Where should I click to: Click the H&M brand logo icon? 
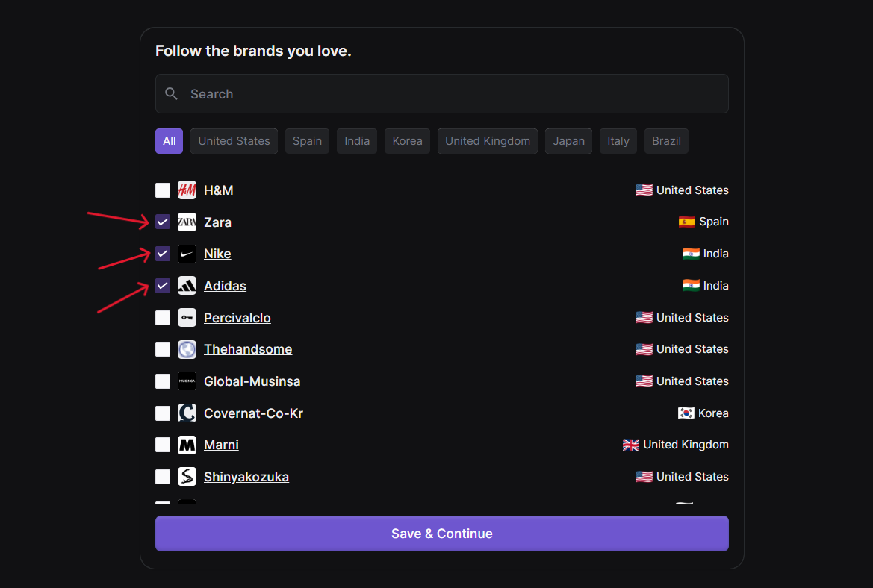pyautogui.click(x=187, y=190)
